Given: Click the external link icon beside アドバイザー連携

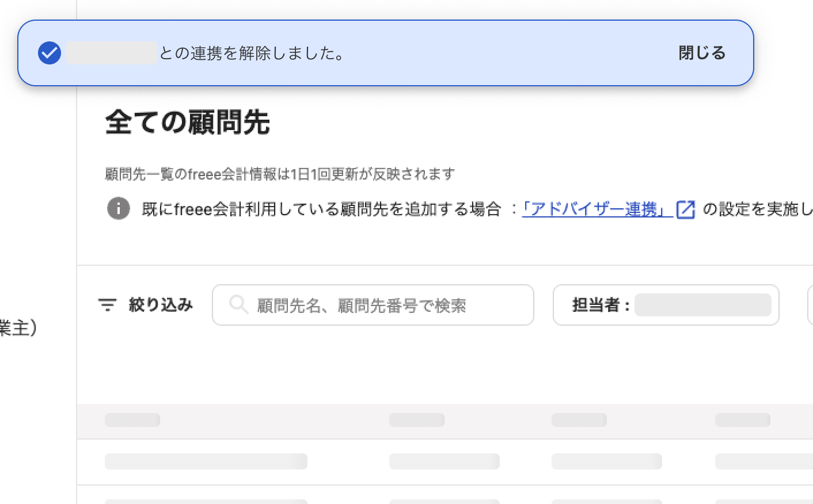Looking at the screenshot, I should (686, 209).
